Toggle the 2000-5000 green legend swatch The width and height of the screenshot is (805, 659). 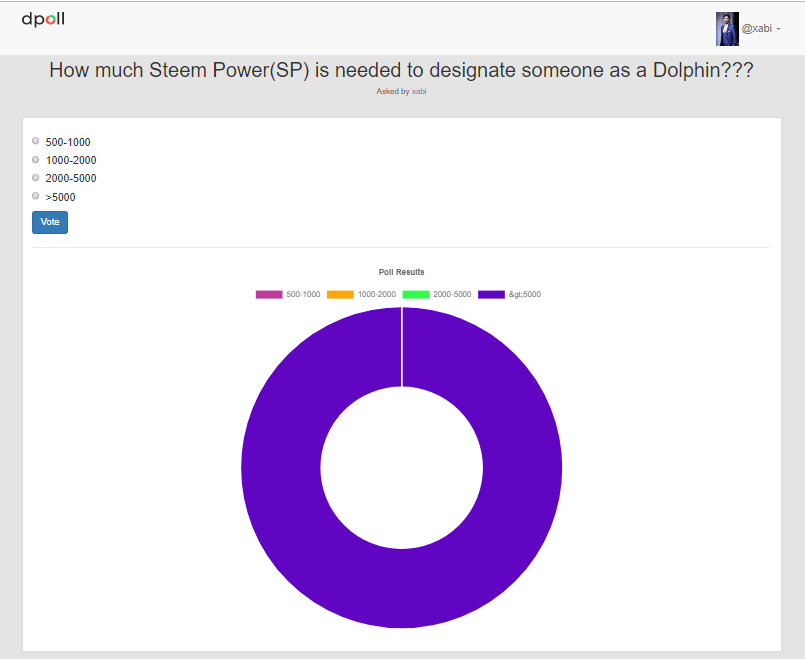pos(415,295)
